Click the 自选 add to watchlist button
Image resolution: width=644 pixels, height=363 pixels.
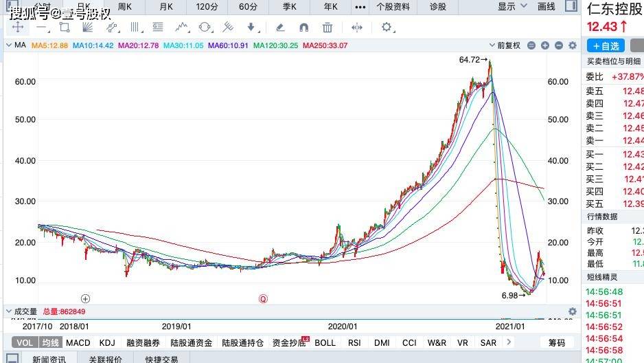tap(606, 46)
